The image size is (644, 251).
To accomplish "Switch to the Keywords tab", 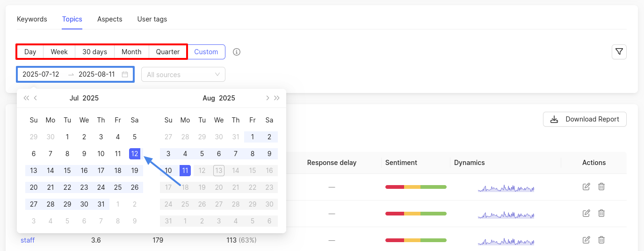I will click(x=32, y=19).
